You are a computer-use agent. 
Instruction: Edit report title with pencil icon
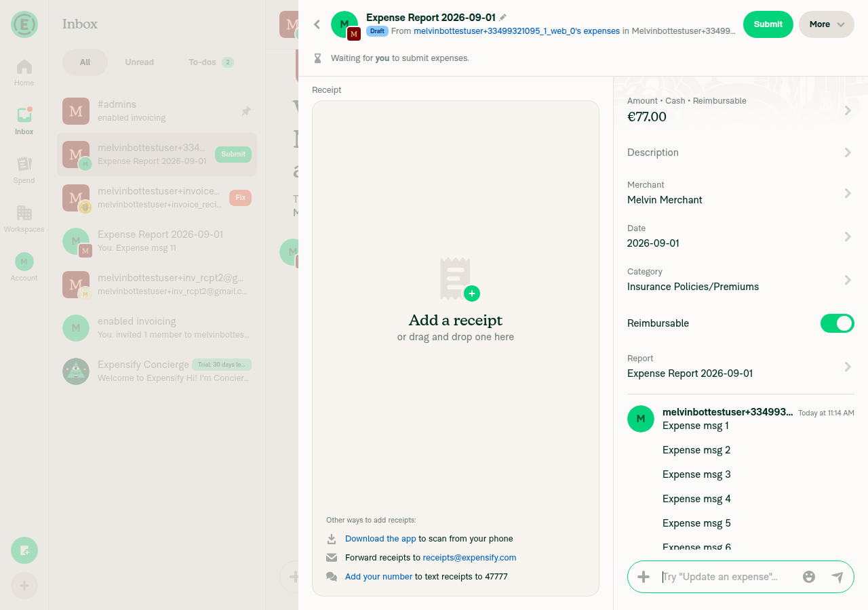[x=502, y=18]
